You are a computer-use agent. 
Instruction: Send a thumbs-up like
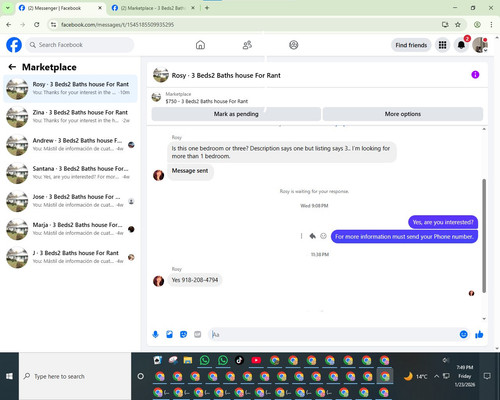(x=479, y=334)
